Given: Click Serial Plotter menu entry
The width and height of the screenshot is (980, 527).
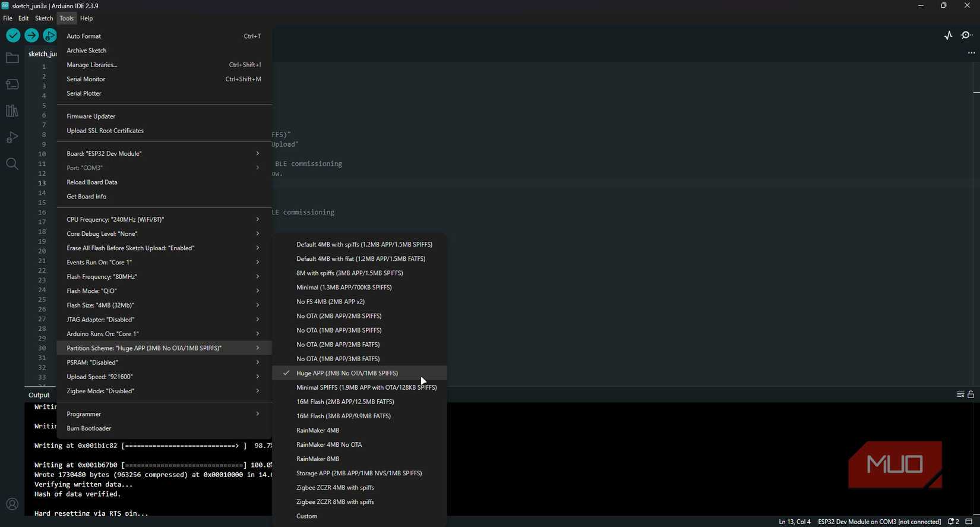Looking at the screenshot, I should tap(164, 93).
